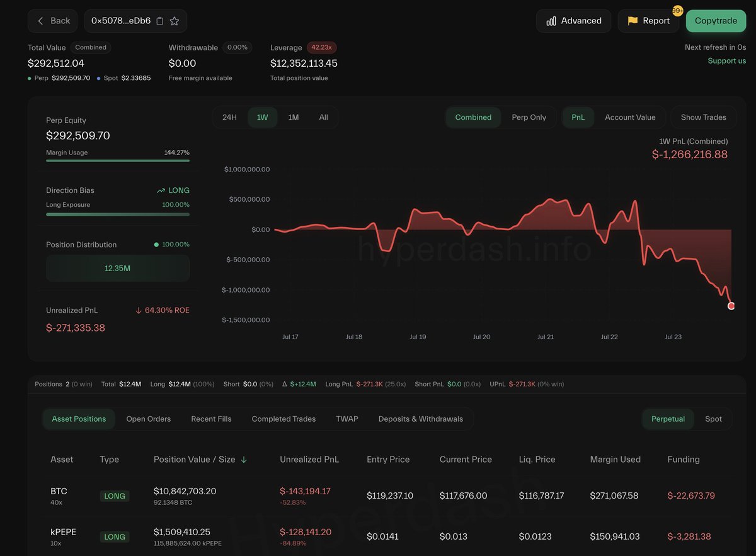Image resolution: width=756 pixels, height=556 pixels.
Task: Click the total value $292,512.04
Action: click(x=56, y=63)
